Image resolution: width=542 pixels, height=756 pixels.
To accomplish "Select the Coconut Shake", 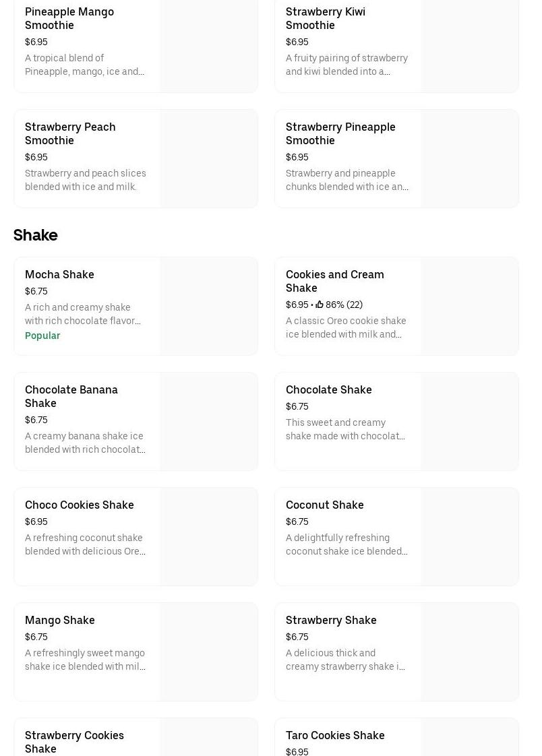I will coord(324,505).
